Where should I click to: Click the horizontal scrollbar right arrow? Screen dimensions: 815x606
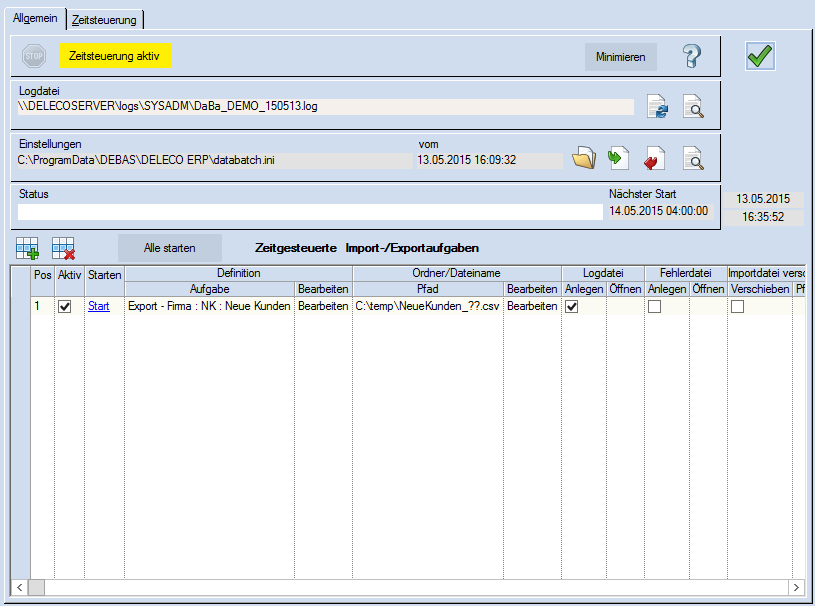[796, 587]
